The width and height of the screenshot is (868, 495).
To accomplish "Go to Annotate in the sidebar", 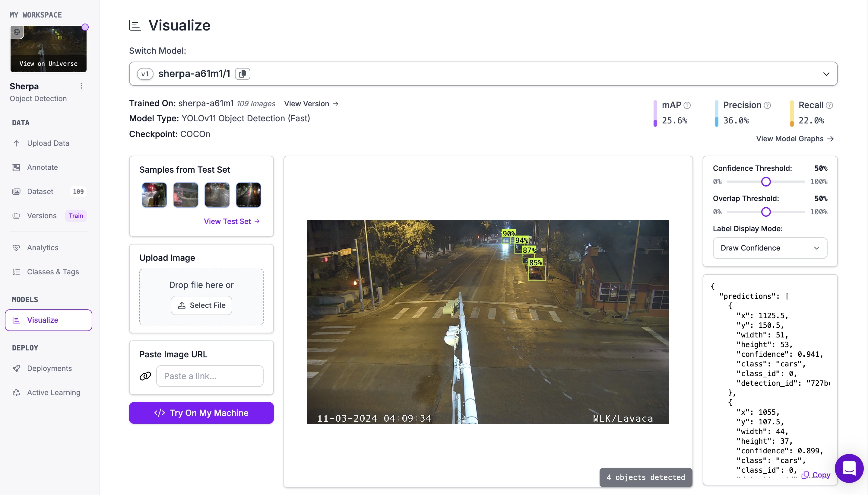I will click(42, 167).
